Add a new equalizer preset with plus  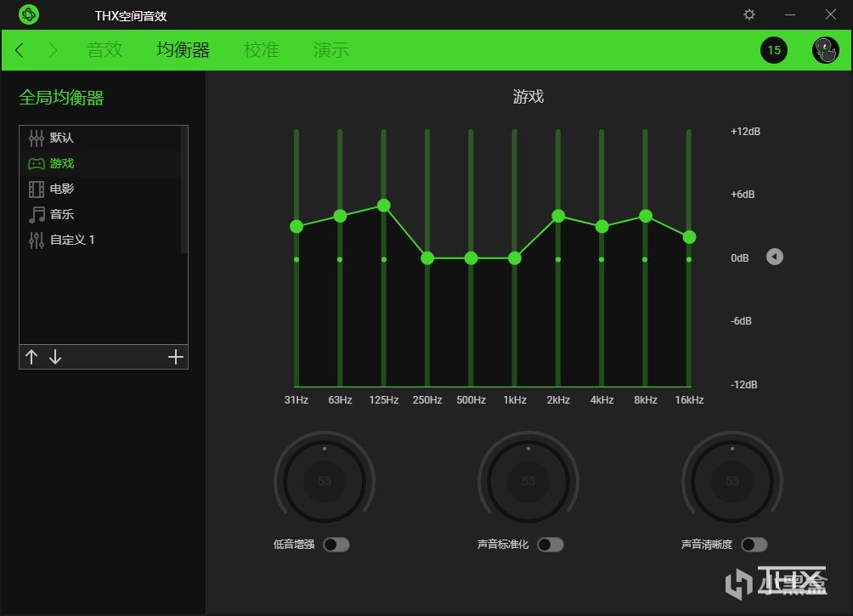click(176, 357)
